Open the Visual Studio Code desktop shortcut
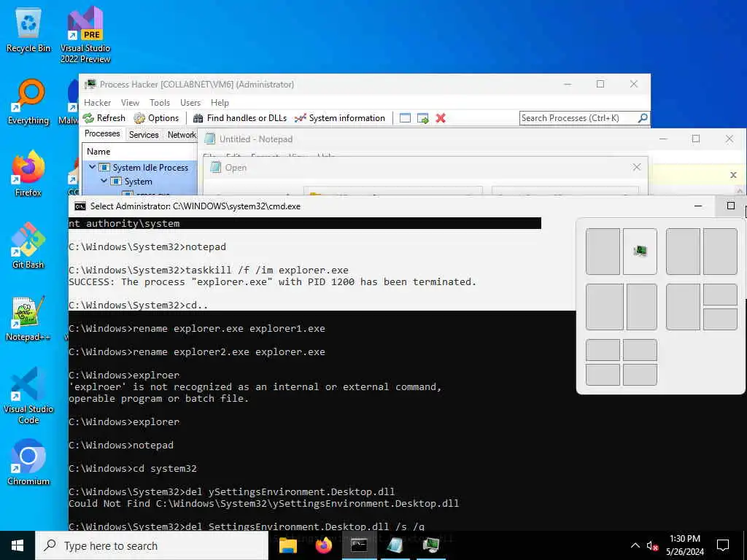The width and height of the screenshot is (747, 560). pyautogui.click(x=28, y=395)
